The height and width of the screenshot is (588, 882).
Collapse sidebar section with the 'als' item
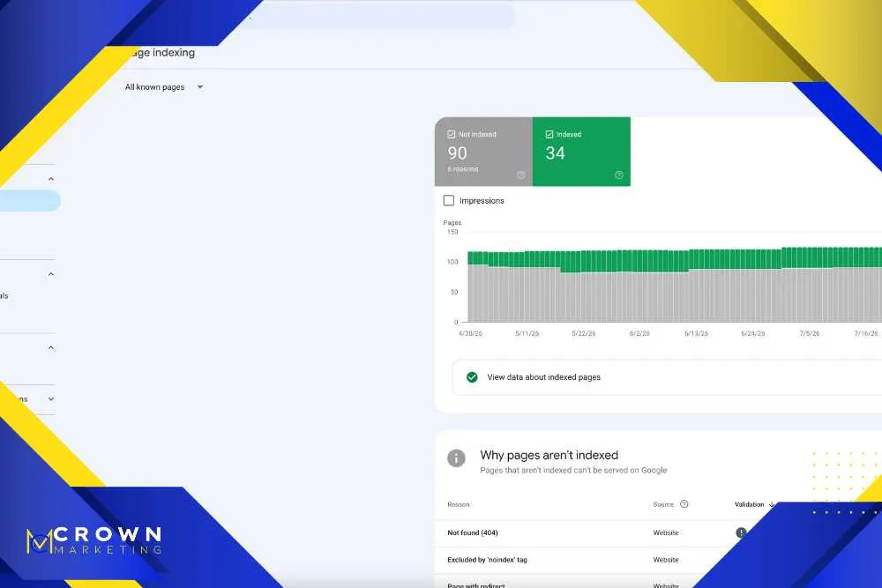tap(51, 274)
